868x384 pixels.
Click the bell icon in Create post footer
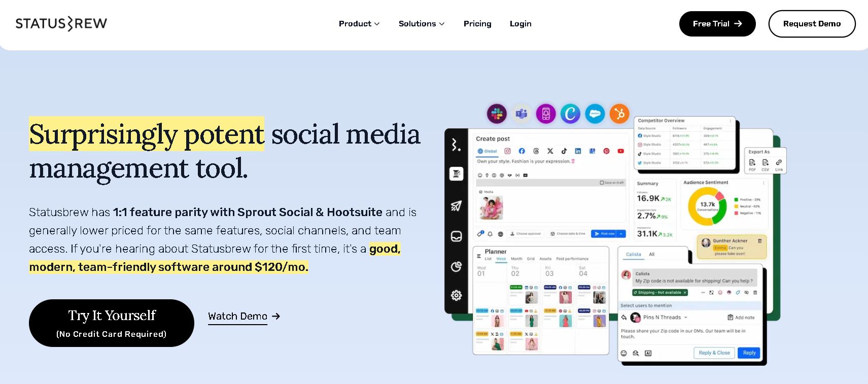(490, 234)
